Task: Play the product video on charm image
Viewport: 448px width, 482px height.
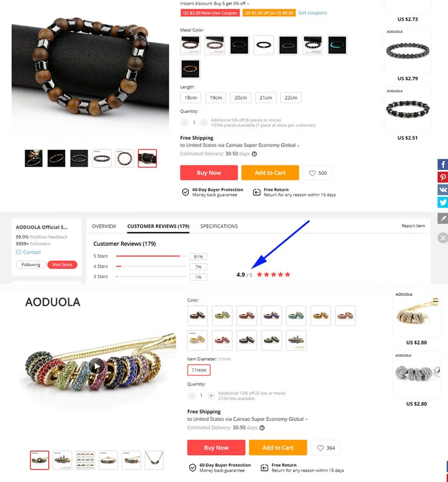Action: 97,366
